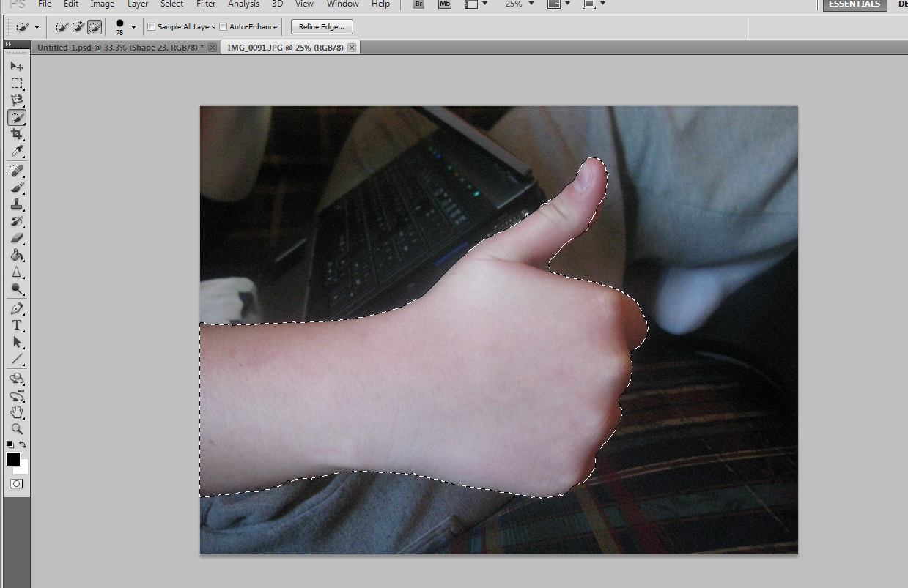Open the Edit menu
This screenshot has height=588, width=908.
[71, 4]
